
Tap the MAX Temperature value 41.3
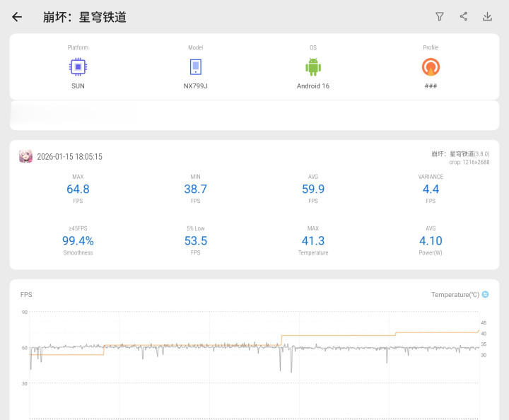[313, 240]
